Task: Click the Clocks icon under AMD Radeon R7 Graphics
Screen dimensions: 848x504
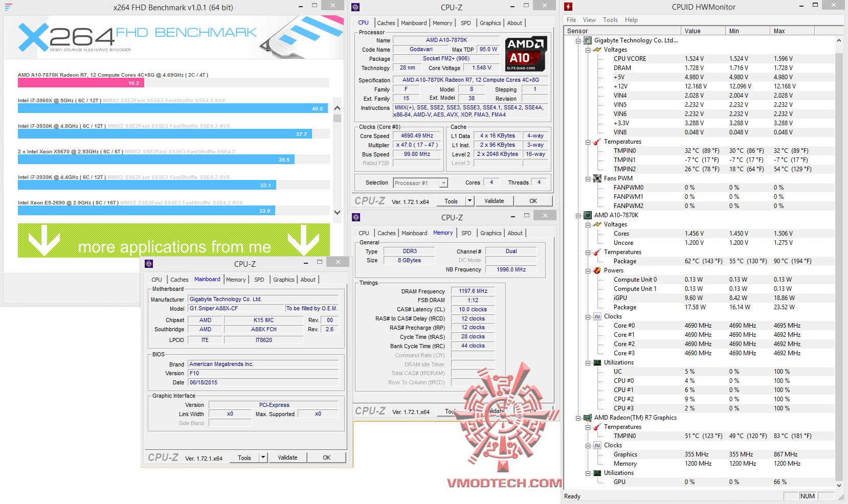Action: coord(597,445)
